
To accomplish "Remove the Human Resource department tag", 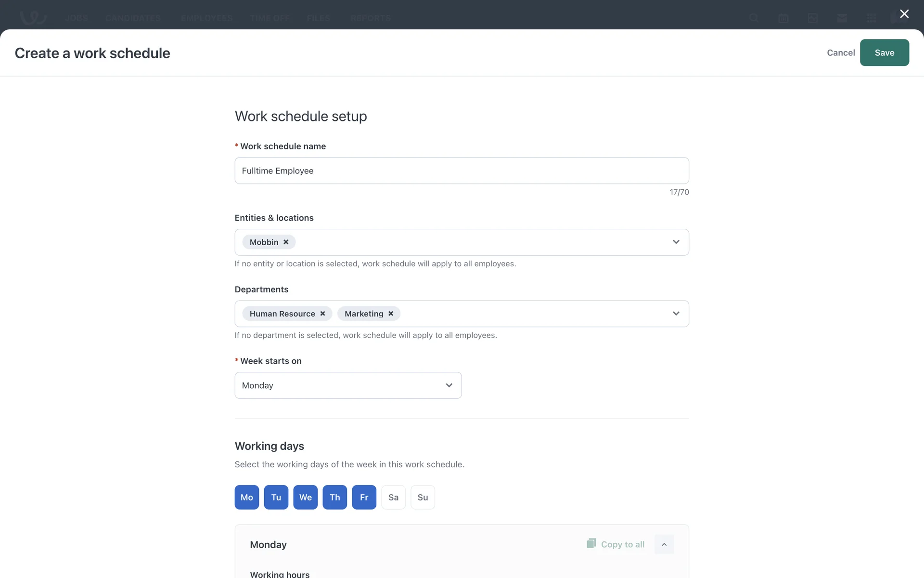I will point(322,314).
